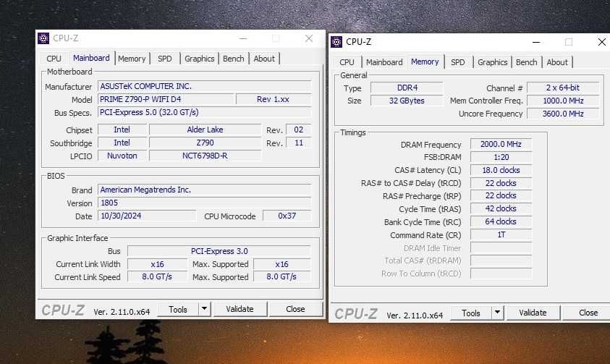Viewport: 610px width, 364px height.
Task: Click the BIOS date 10/30/2024 field
Action: point(147,216)
